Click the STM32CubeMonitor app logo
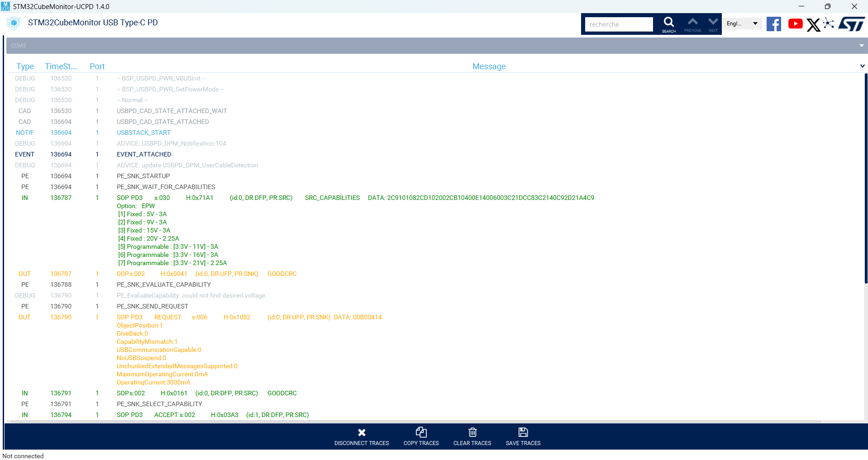868x460 pixels. click(x=13, y=23)
